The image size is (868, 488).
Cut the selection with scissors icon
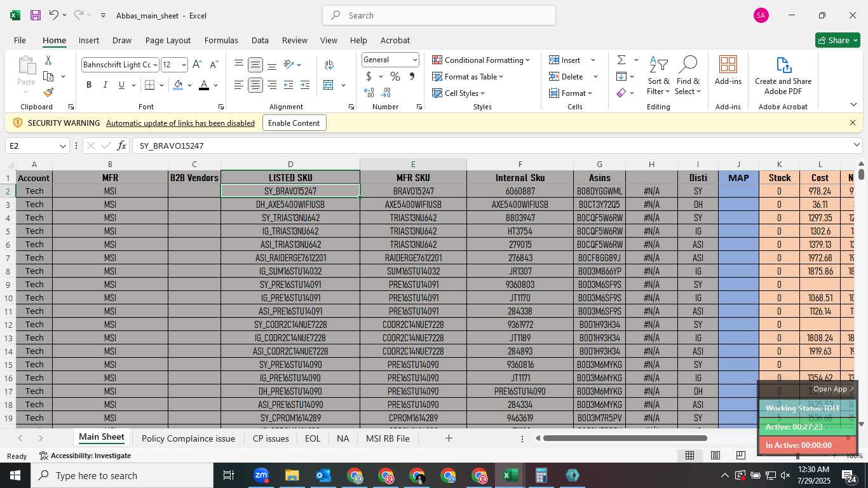tap(48, 60)
